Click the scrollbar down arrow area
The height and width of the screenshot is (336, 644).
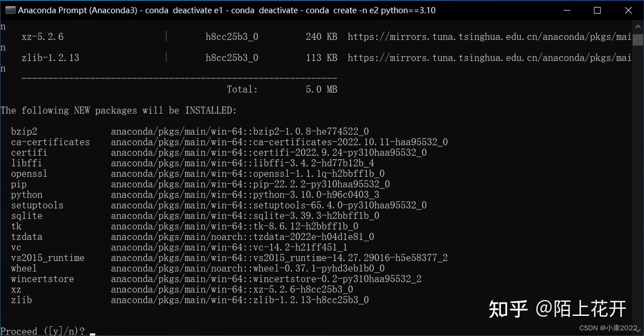click(x=638, y=331)
